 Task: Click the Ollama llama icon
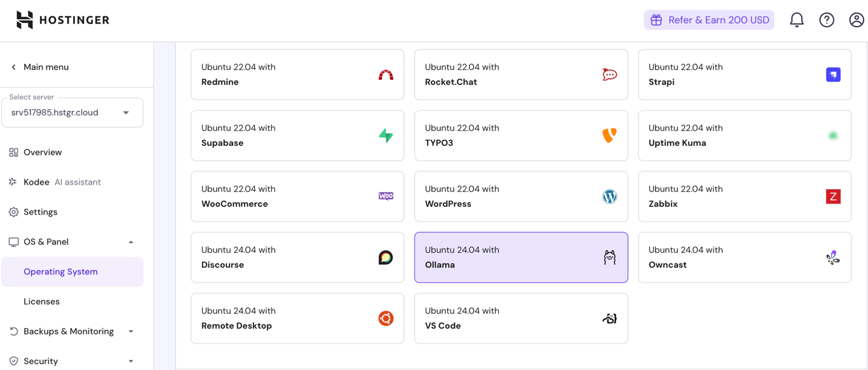(x=609, y=258)
